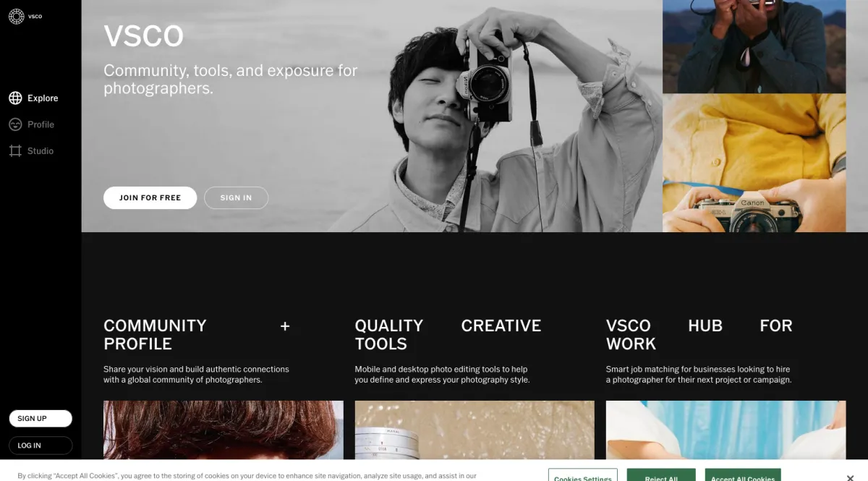This screenshot has width=868, height=481.
Task: Click the 'Quality Creative Tools' heading
Action: point(448,335)
